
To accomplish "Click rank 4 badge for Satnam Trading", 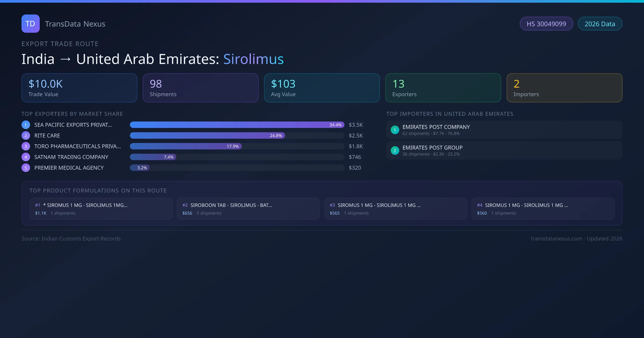I will tap(26, 157).
